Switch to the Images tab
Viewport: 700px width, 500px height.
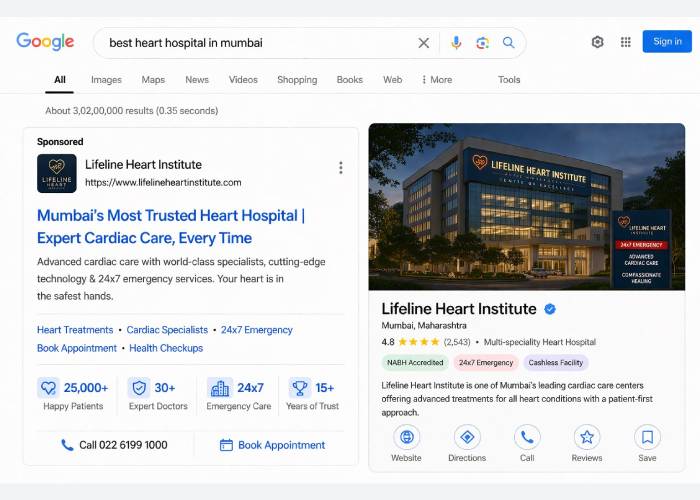pos(106,80)
